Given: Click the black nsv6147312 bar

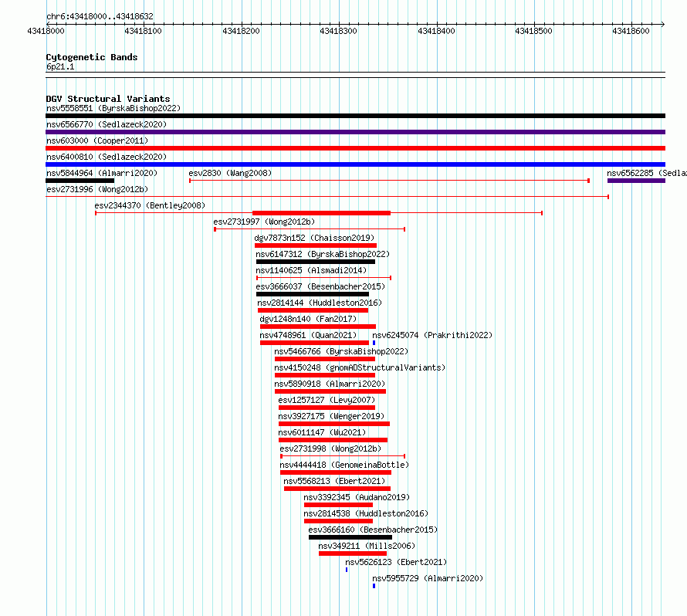Looking at the screenshot, I should coord(316,262).
